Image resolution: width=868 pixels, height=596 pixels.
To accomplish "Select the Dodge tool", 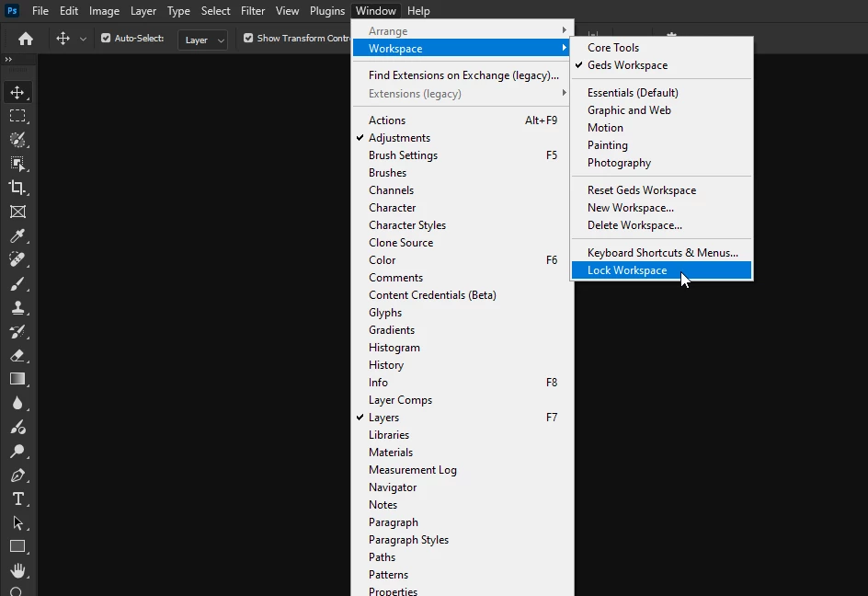I will [17, 452].
